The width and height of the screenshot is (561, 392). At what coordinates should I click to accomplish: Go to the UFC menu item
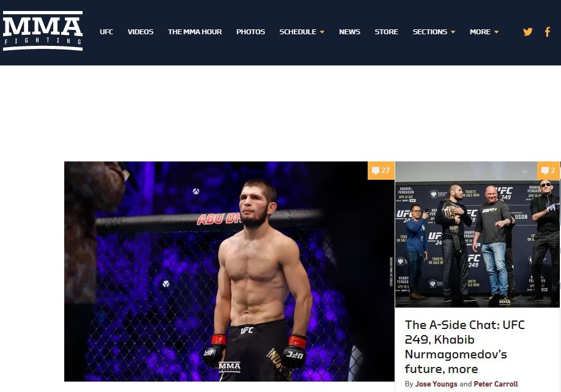[x=106, y=32]
